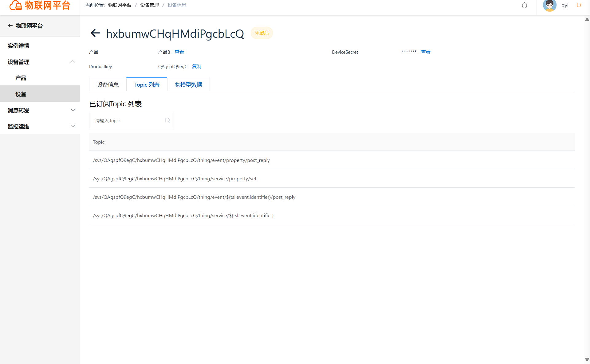Click the logout icon beside qyl
This screenshot has height=364, width=590.
click(x=579, y=5)
